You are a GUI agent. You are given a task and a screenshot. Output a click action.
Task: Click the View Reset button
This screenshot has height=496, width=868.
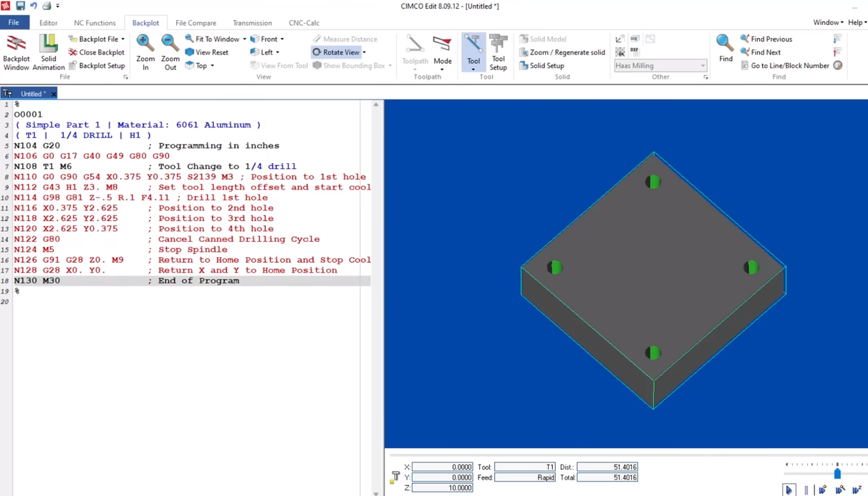coord(207,52)
